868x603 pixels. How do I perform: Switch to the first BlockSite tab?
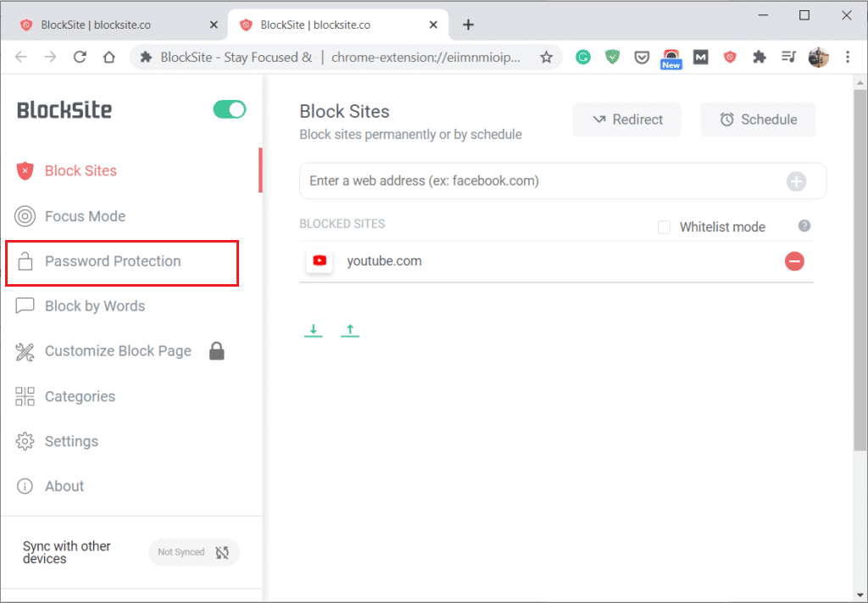tap(110, 25)
